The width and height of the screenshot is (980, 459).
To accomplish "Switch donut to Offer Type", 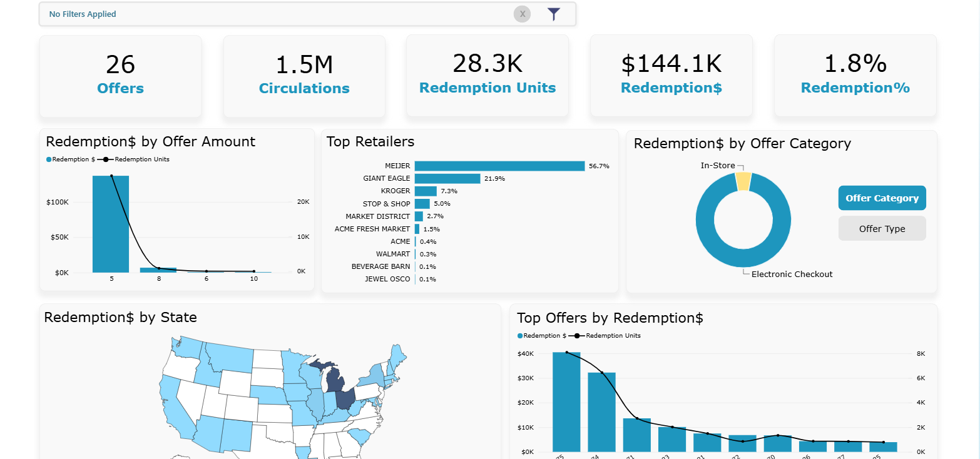I will [x=882, y=229].
